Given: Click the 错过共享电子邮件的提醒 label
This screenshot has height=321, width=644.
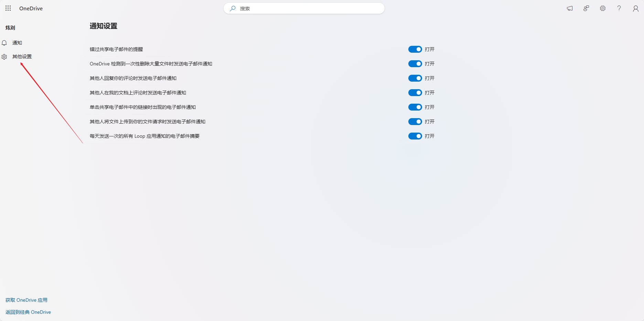Looking at the screenshot, I should (116, 49).
